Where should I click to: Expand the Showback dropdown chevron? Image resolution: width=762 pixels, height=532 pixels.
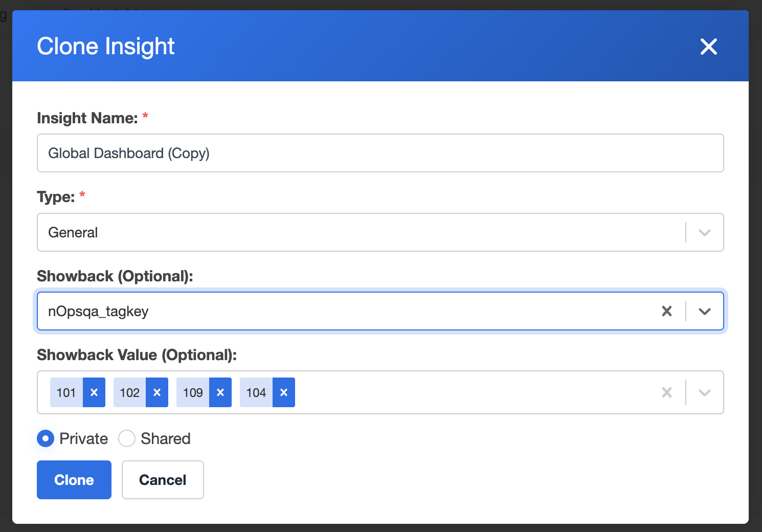coord(705,311)
